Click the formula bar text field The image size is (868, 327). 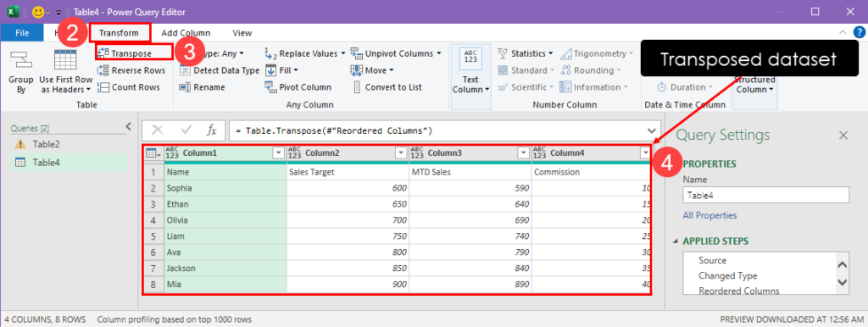[437, 131]
